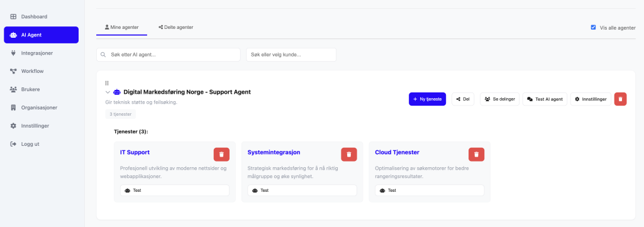Click 'Gir teknisk støtte og feilsøking.' description
The height and width of the screenshot is (227, 644).
pos(142,102)
